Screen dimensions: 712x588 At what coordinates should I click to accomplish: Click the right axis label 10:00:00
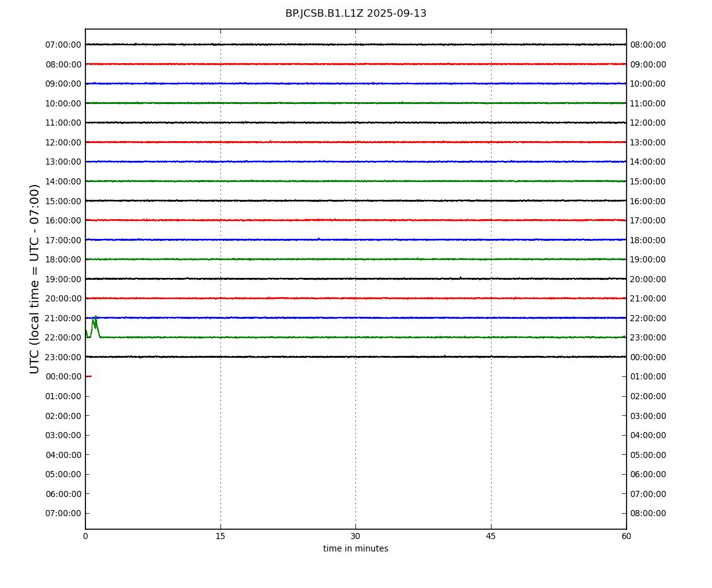[648, 84]
